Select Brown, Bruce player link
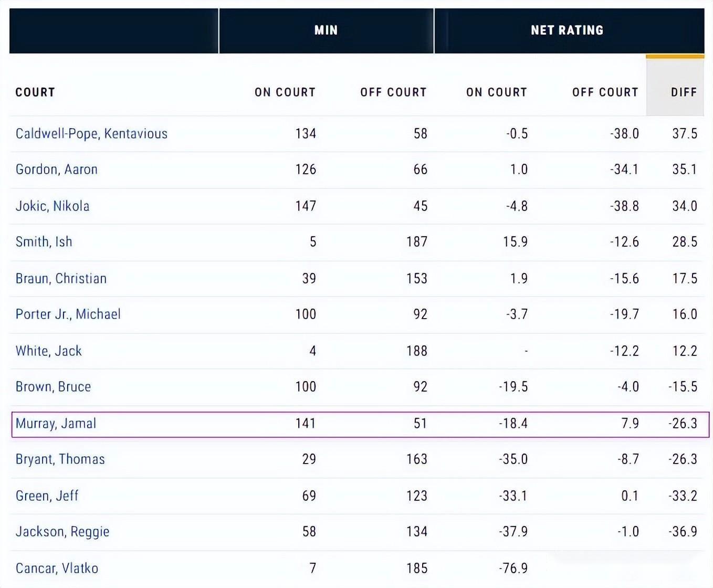The width and height of the screenshot is (713, 588). (x=54, y=387)
